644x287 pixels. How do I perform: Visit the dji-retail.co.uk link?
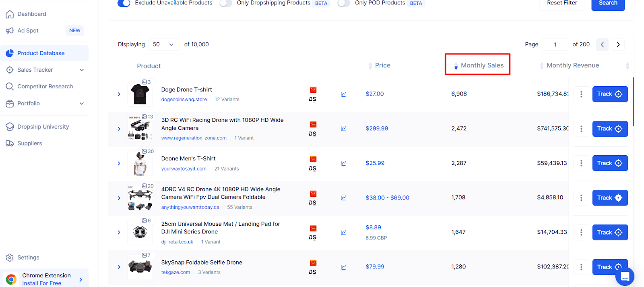pyautogui.click(x=177, y=242)
